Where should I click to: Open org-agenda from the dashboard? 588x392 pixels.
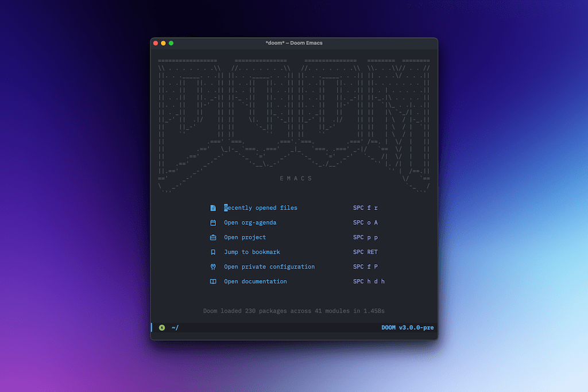[250, 223]
